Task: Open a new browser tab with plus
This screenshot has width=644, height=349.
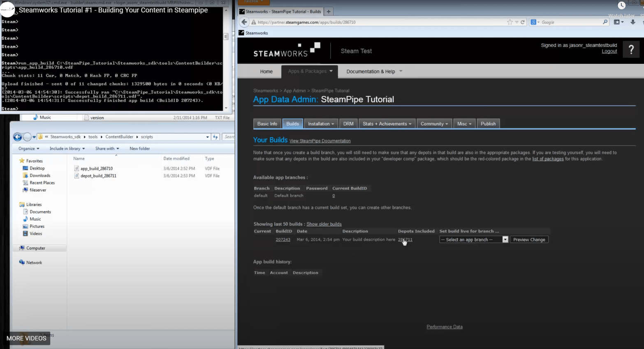Action: tap(329, 12)
